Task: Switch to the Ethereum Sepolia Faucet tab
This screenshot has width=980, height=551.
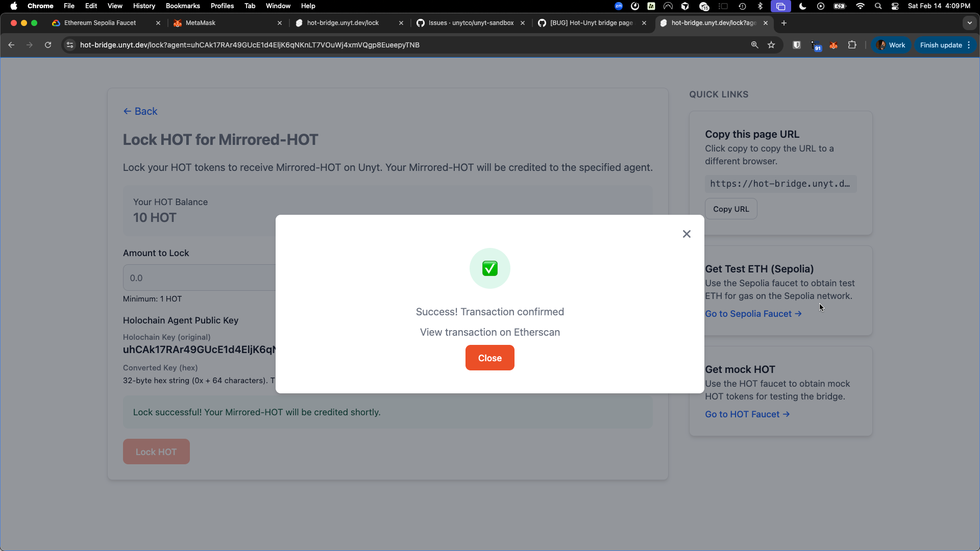Action: point(100,23)
